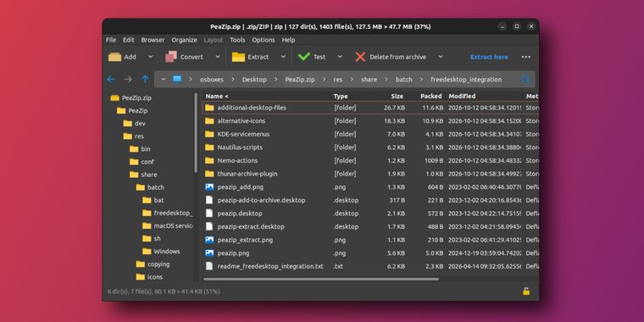Viewport: 644px width, 322px height.
Task: Click the peazip-extract.desktop file icon
Action: 209,226
